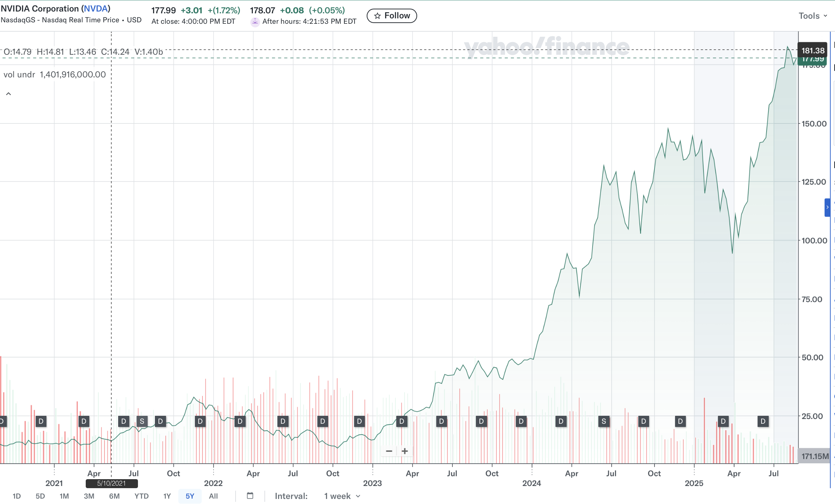Zoom out chart with minus button
The height and width of the screenshot is (504, 835).
tap(389, 451)
